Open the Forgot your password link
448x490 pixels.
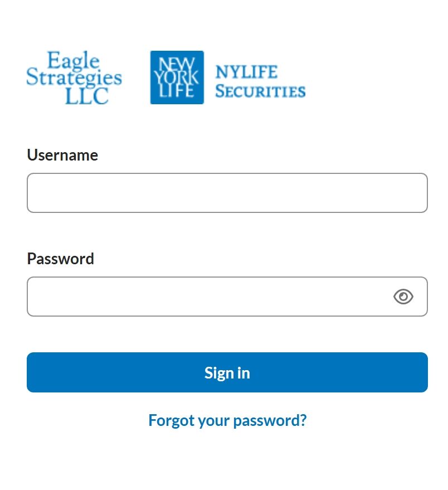point(227,420)
